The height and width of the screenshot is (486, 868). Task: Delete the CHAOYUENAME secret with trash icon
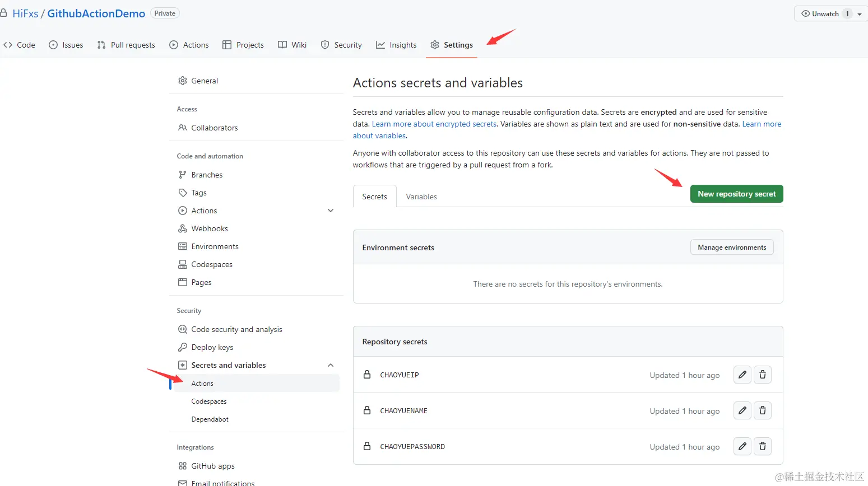tap(763, 410)
